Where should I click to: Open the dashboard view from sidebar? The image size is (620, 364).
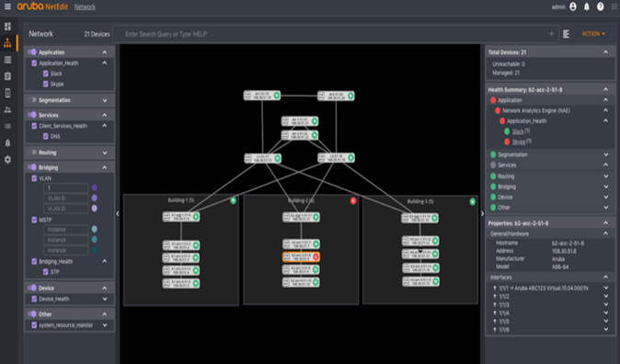tap(7, 27)
